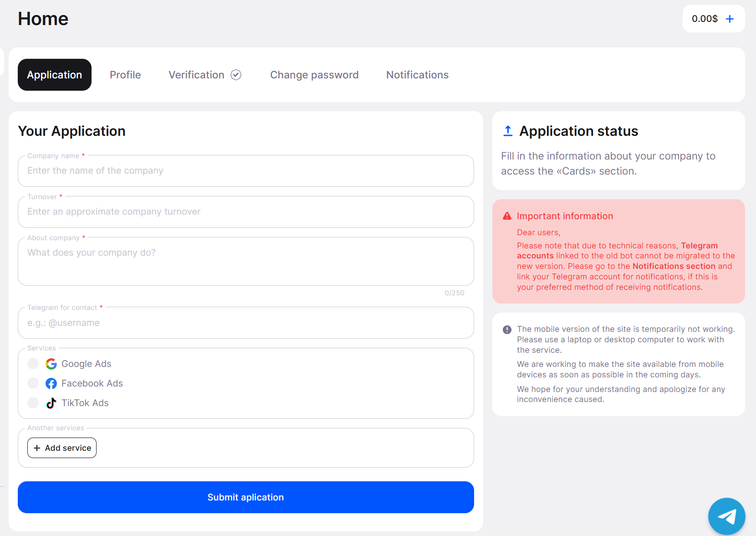Click the TikTok Ads logo icon
The width and height of the screenshot is (756, 536).
[51, 403]
